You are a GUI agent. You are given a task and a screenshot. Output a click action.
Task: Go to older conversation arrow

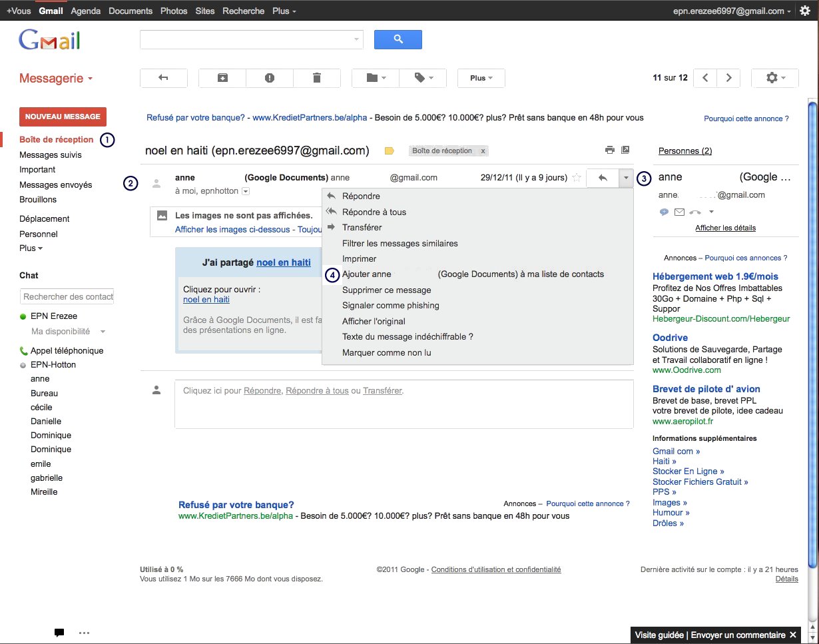pos(729,78)
